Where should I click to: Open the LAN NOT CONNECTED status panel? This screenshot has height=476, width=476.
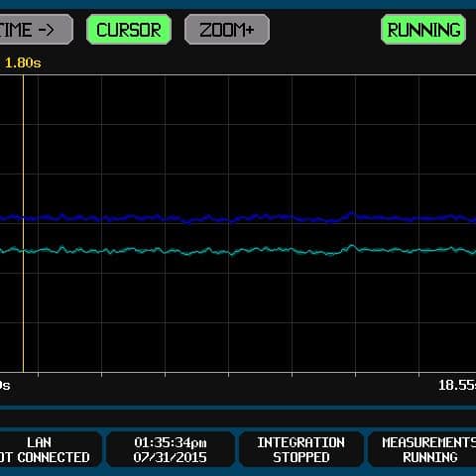50,449
